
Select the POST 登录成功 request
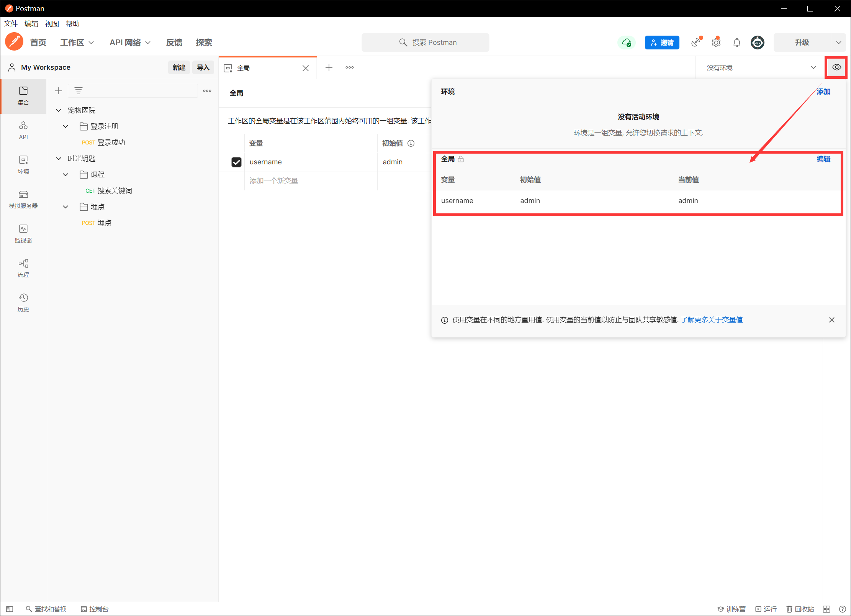pos(103,143)
